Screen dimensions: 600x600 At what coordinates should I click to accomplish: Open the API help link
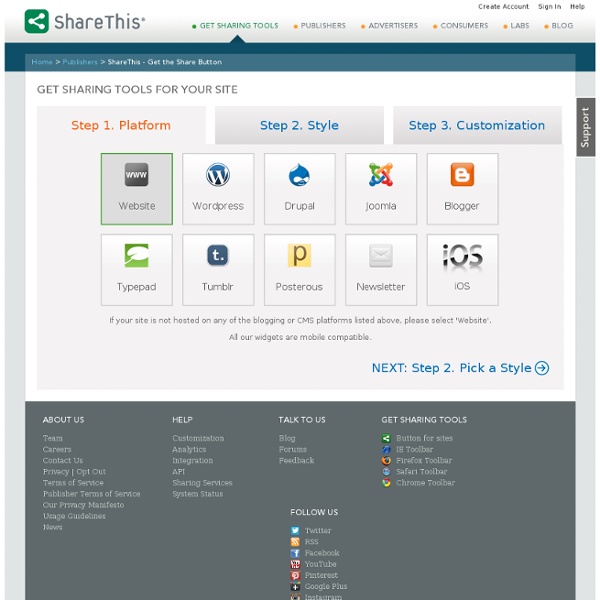click(178, 471)
